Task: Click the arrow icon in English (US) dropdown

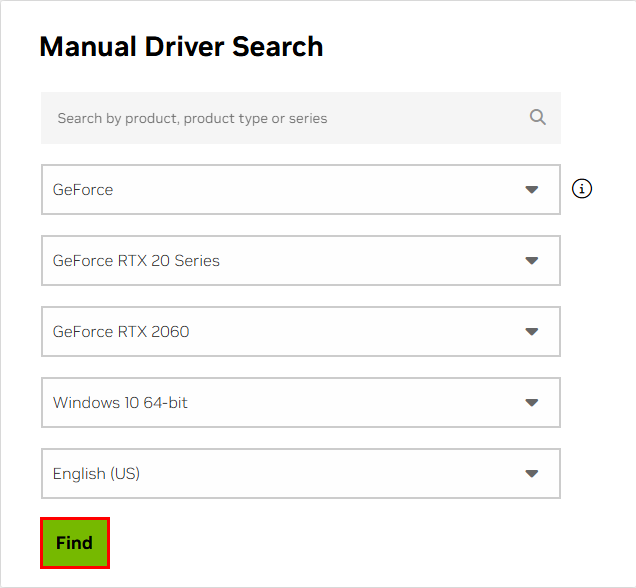Action: coord(532,474)
